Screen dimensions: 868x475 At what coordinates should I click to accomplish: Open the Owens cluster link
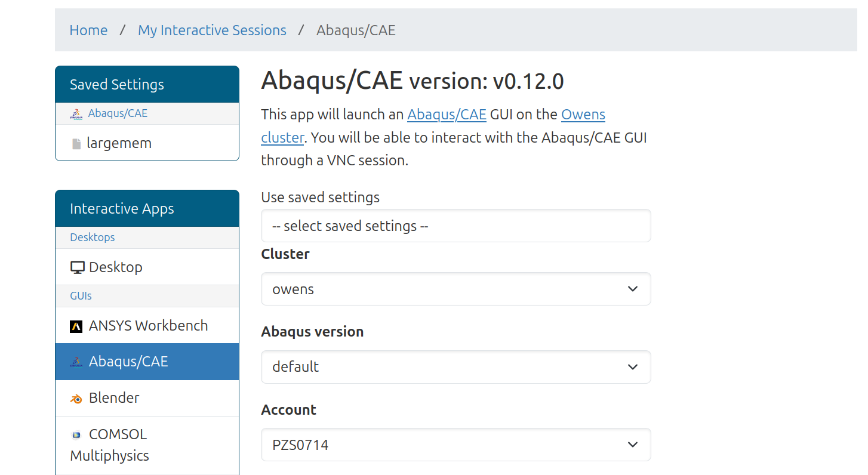(583, 115)
